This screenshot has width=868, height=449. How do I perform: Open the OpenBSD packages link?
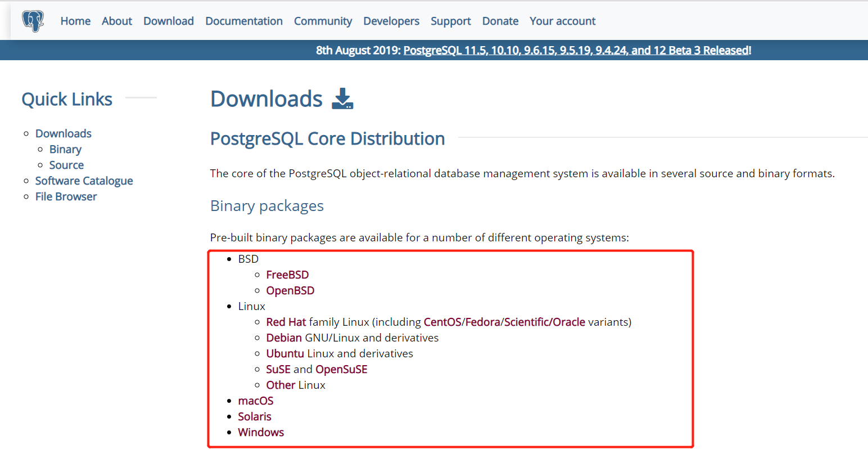290,290
